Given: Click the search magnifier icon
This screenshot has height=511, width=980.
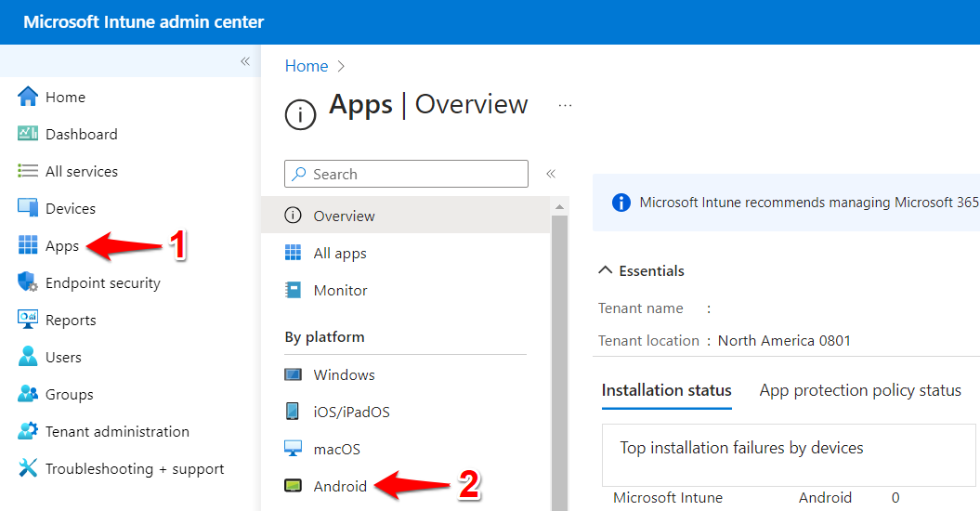Looking at the screenshot, I should (x=299, y=173).
